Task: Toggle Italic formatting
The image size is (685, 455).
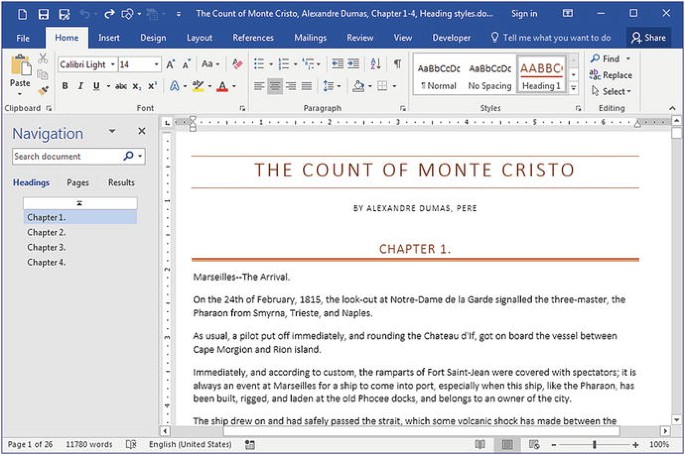Action: point(80,86)
